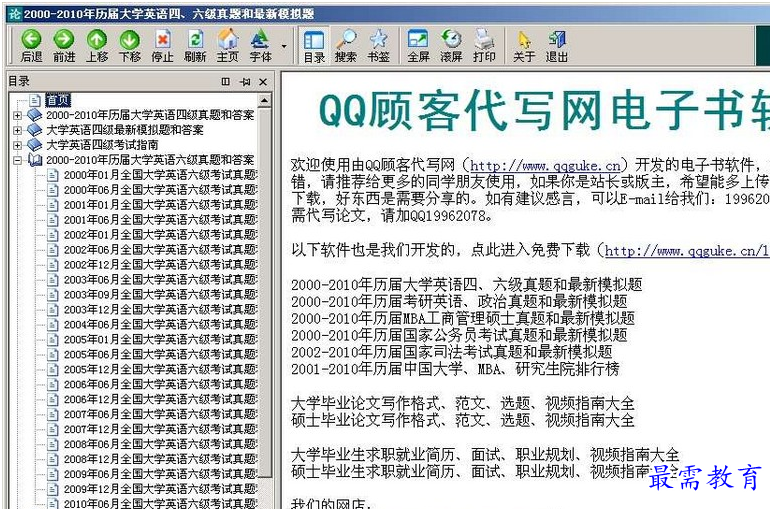This screenshot has width=770, height=509.
Task: Open 2001年06月全国大学英语六级考试真题
Action: tap(161, 220)
